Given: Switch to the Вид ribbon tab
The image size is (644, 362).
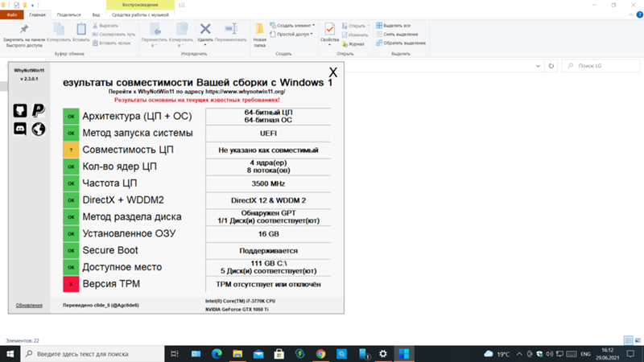Looking at the screenshot, I should pyautogui.click(x=96, y=14).
